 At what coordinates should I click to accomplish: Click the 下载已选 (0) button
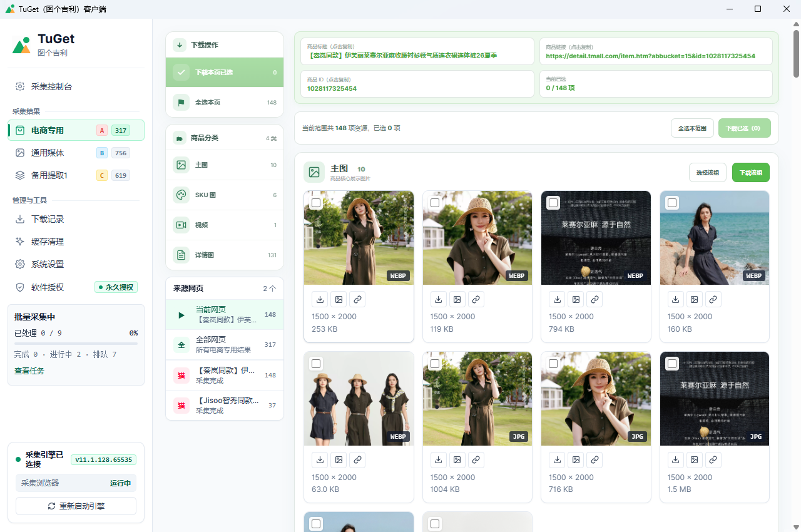click(x=745, y=128)
